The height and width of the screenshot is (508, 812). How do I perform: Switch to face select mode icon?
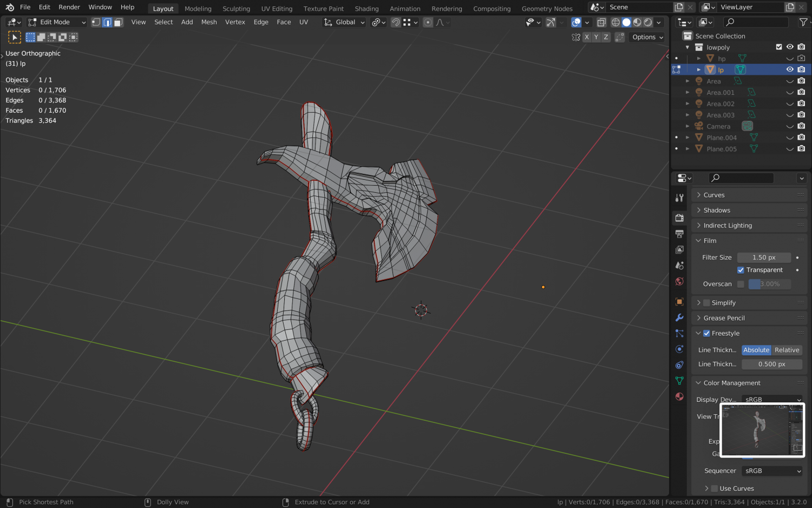coord(119,22)
